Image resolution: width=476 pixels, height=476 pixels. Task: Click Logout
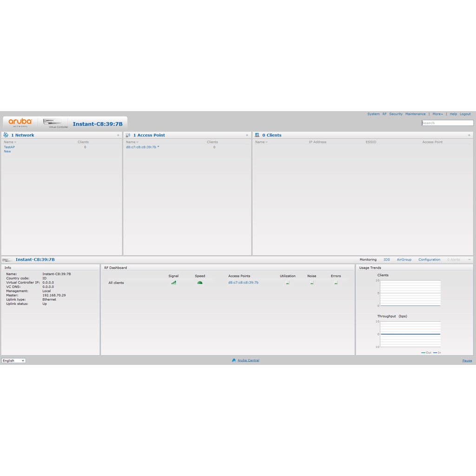coord(465,114)
